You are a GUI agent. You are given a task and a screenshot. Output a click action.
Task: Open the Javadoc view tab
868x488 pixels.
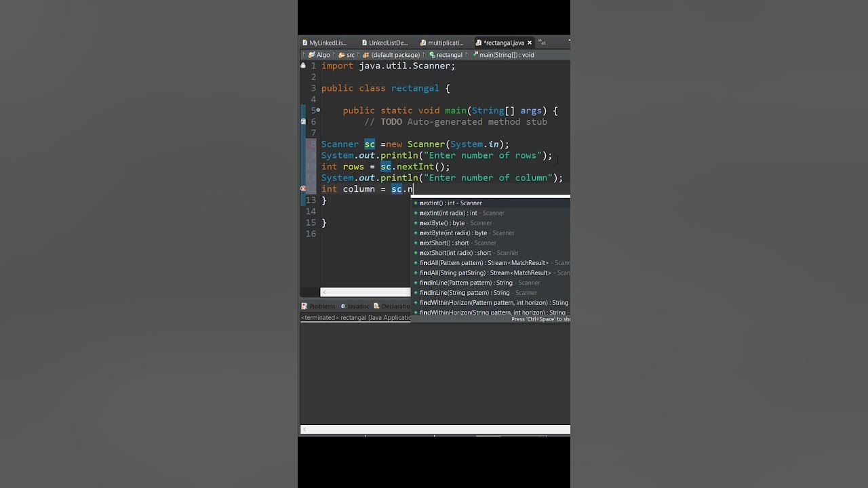pyautogui.click(x=355, y=306)
